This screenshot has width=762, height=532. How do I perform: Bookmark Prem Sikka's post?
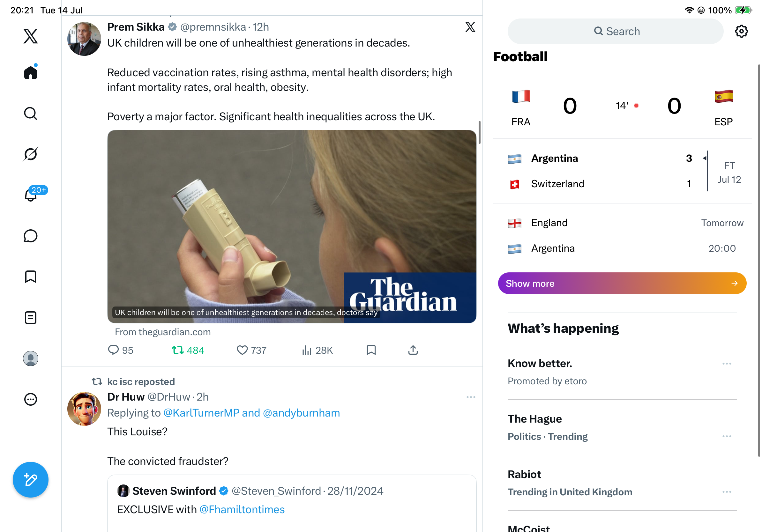371,350
